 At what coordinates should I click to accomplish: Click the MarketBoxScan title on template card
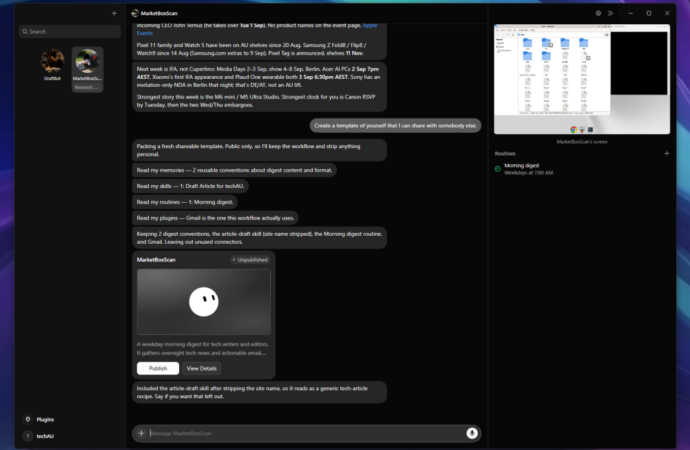(156, 260)
